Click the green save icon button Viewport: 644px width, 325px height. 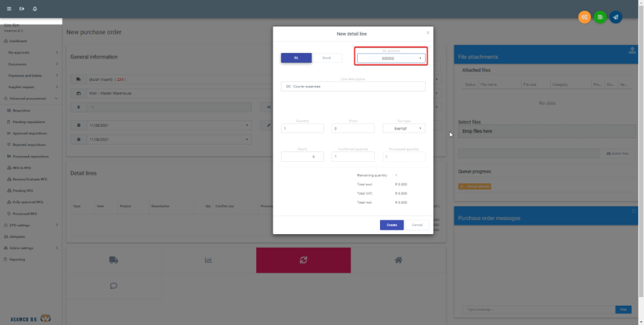pyautogui.click(x=600, y=16)
